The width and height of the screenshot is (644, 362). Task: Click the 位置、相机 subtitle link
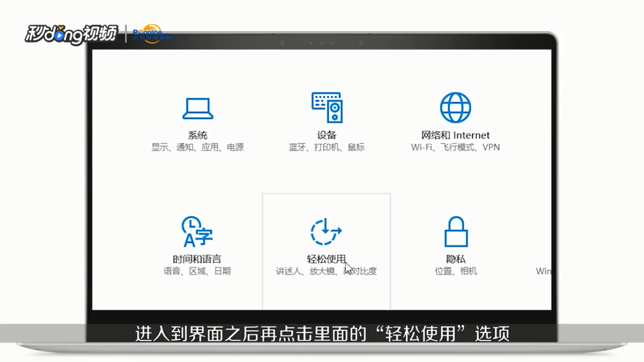pos(455,271)
